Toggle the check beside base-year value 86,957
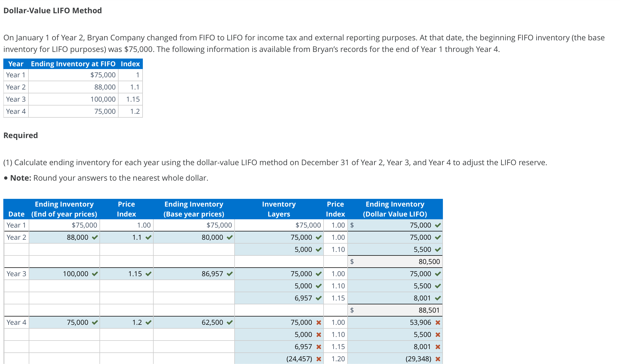The image size is (620, 364). [x=229, y=274]
